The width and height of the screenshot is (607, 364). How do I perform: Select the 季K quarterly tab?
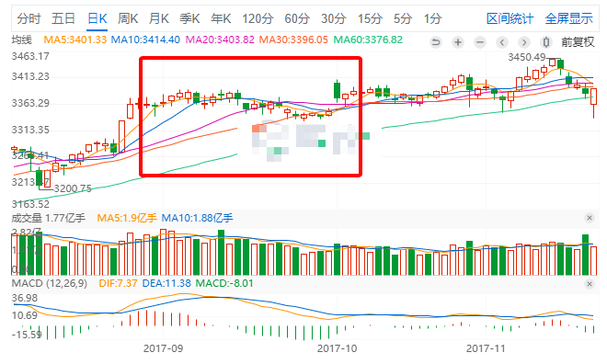pos(189,18)
